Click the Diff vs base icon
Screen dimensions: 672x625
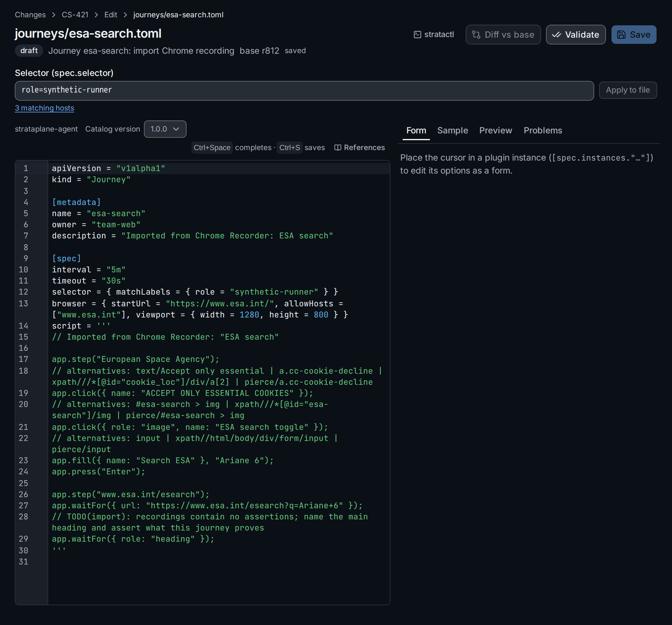[x=476, y=35]
